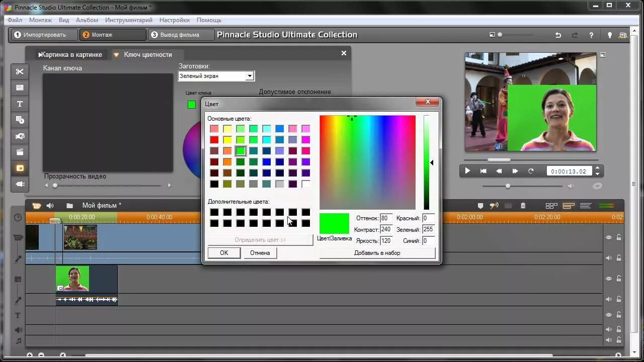644x362 pixels.
Task: Mute the overlay track's audio speaker toggle
Action: pyautogui.click(x=609, y=299)
